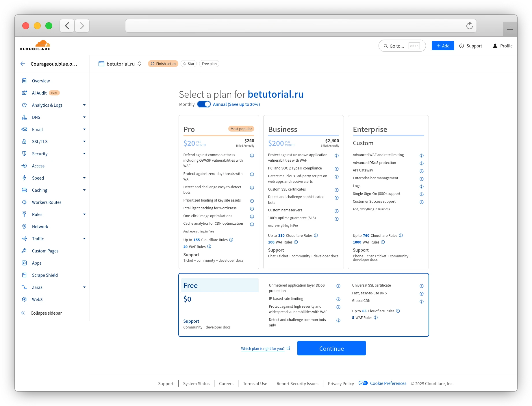532x406 pixels.
Task: Open the Profile icon in the top bar
Action: (495, 46)
